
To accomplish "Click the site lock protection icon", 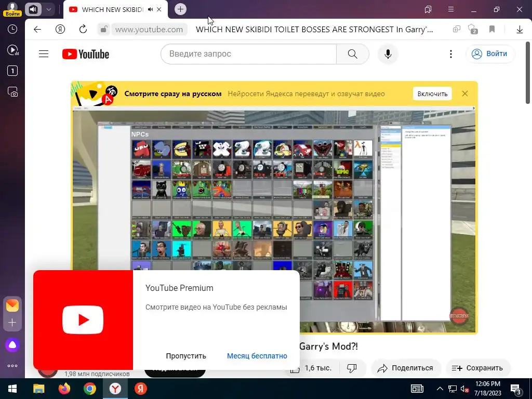I will tap(103, 30).
